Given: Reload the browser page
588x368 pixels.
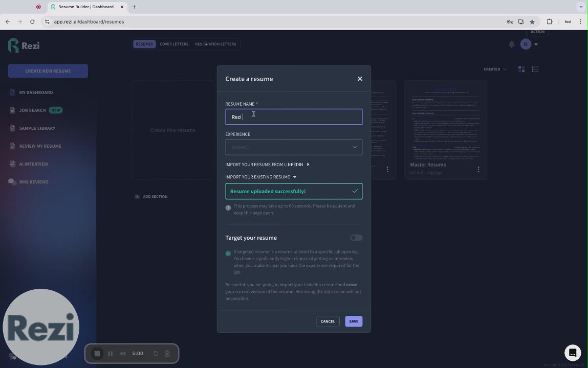Looking at the screenshot, I should pyautogui.click(x=32, y=21).
